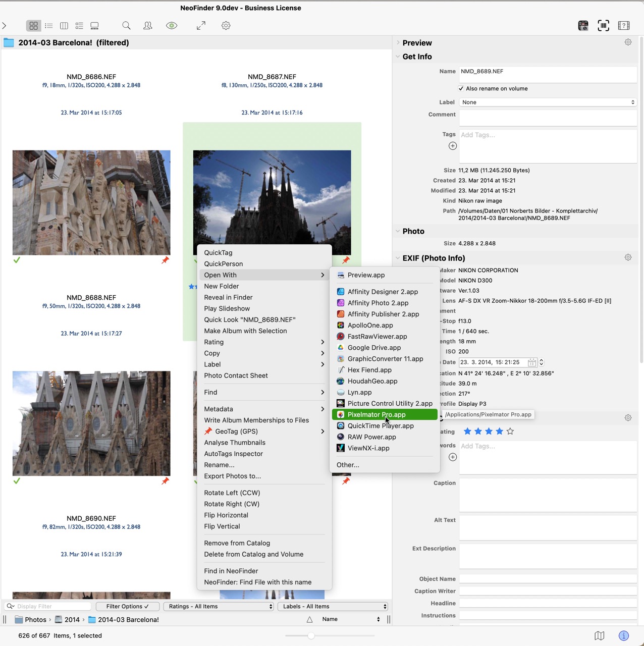The height and width of the screenshot is (646, 644).
Task: Set rating to the third star
Action: pos(489,432)
